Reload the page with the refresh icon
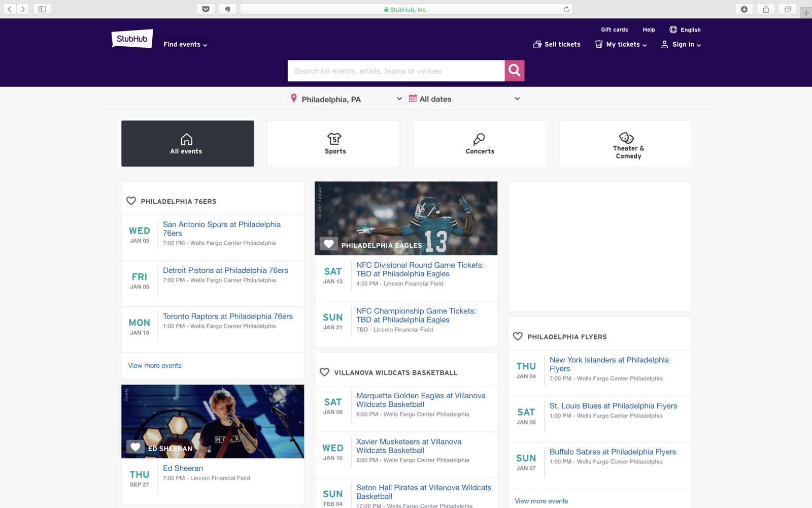812x508 pixels. click(566, 9)
